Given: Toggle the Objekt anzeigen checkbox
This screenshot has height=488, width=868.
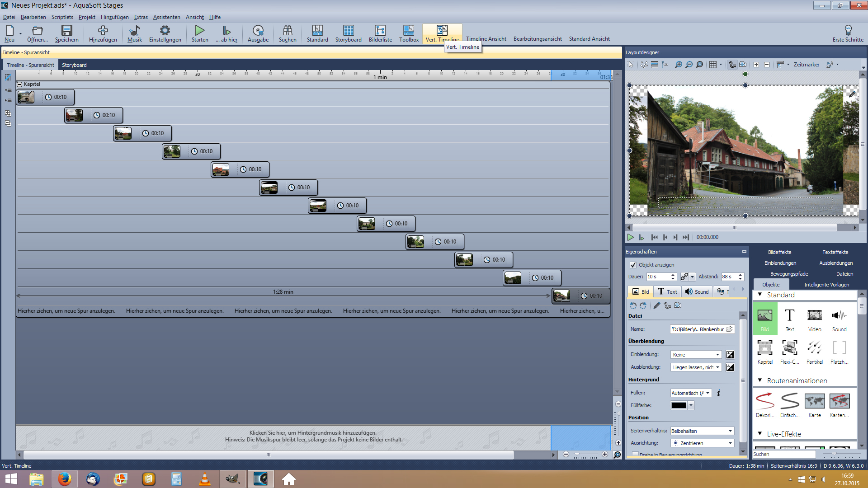Looking at the screenshot, I should point(633,265).
